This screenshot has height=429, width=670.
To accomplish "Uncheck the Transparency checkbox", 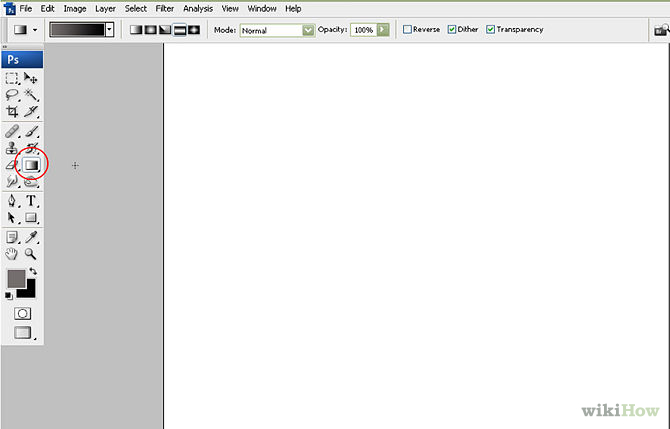I will 491,29.
